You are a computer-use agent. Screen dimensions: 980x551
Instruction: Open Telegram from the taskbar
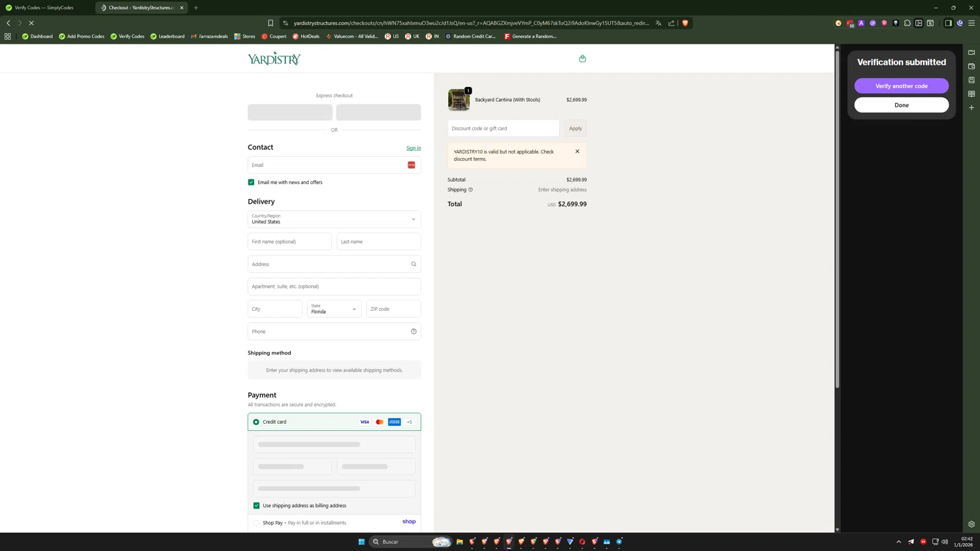pos(619,542)
